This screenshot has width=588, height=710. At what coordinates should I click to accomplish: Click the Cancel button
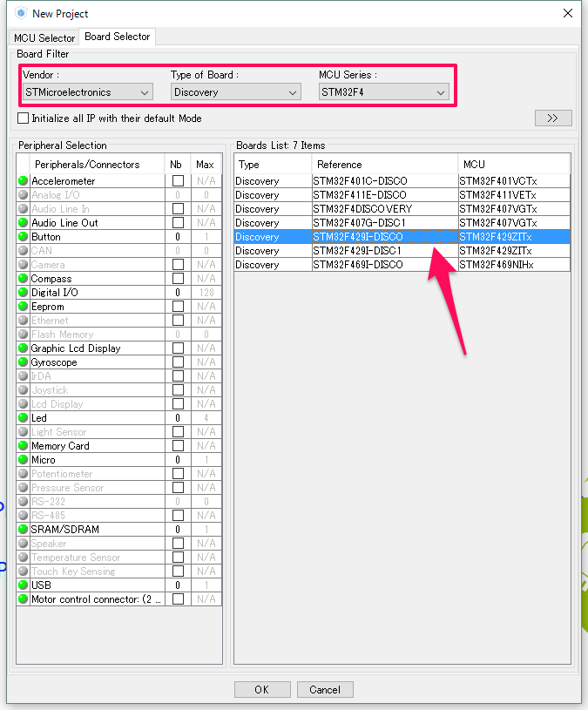(325, 690)
